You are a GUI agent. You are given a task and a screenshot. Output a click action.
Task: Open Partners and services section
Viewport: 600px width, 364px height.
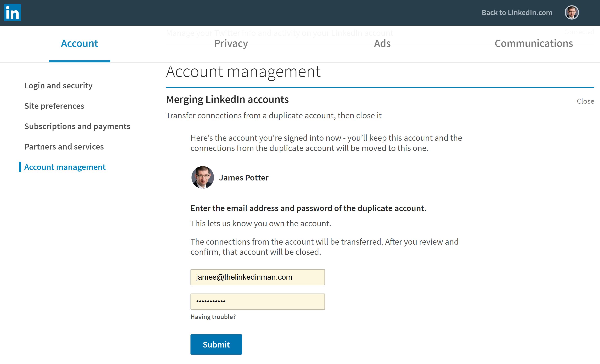(x=64, y=147)
